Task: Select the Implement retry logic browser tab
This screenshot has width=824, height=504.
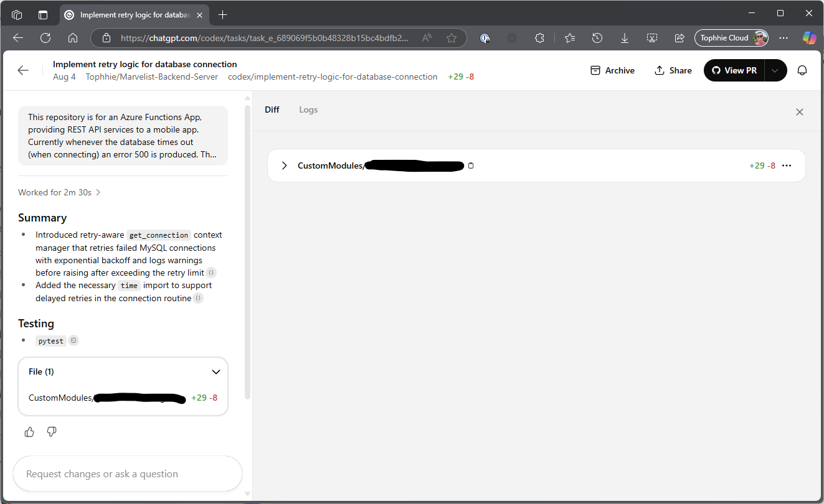Action: pyautogui.click(x=135, y=14)
